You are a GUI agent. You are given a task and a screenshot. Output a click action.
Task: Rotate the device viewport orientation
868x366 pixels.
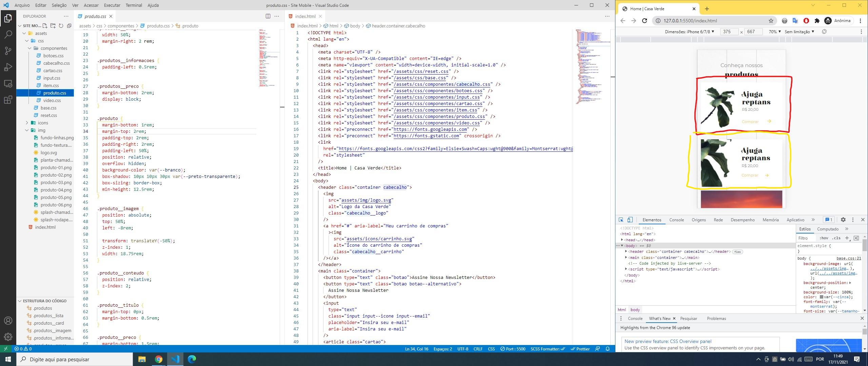(x=824, y=32)
